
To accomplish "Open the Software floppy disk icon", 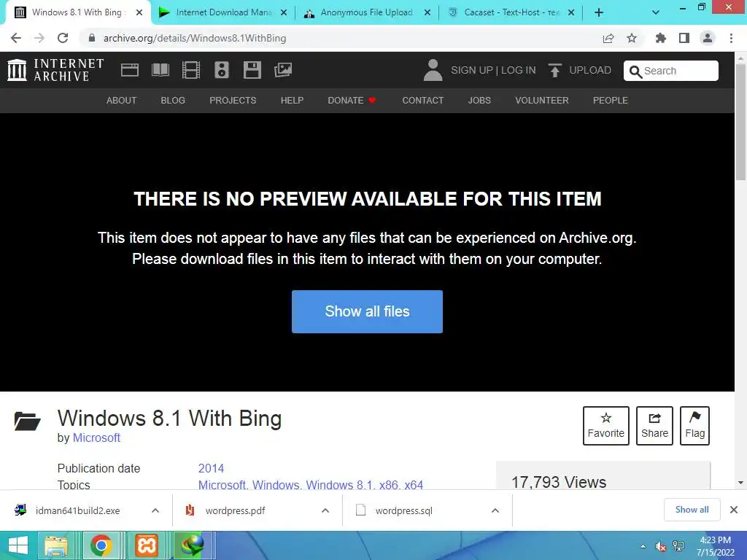I will [252, 70].
